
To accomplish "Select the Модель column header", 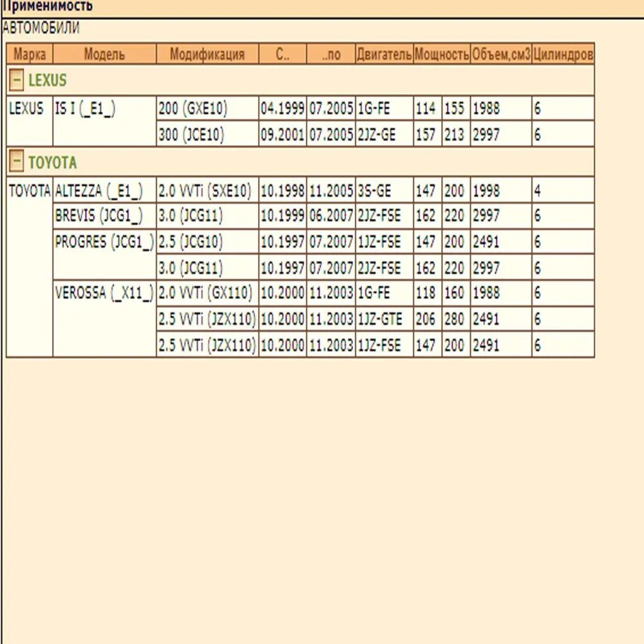I will coord(104,54).
